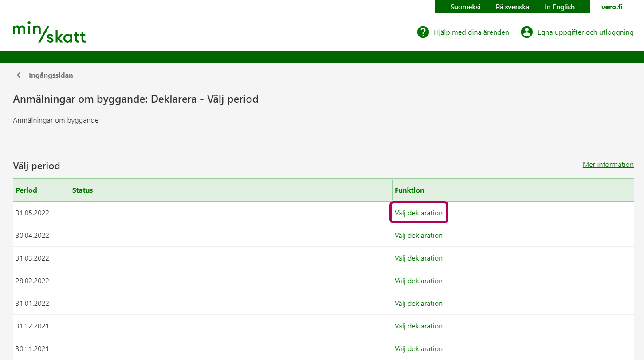Select Välj deklaration for period 30.04.2022
Image resolution: width=644 pixels, height=360 pixels.
coord(418,236)
